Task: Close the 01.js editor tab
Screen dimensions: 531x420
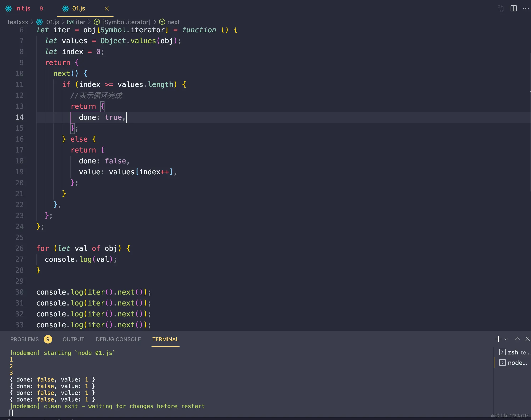Action: click(x=107, y=9)
